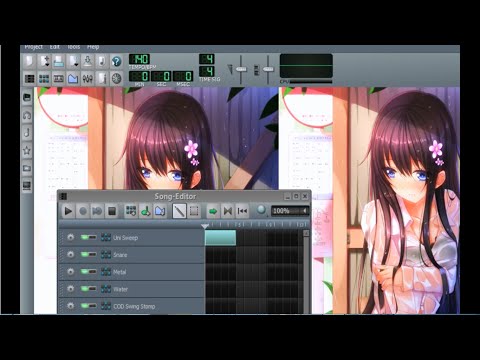Open the instrument plugins sidebar tab

point(27,98)
